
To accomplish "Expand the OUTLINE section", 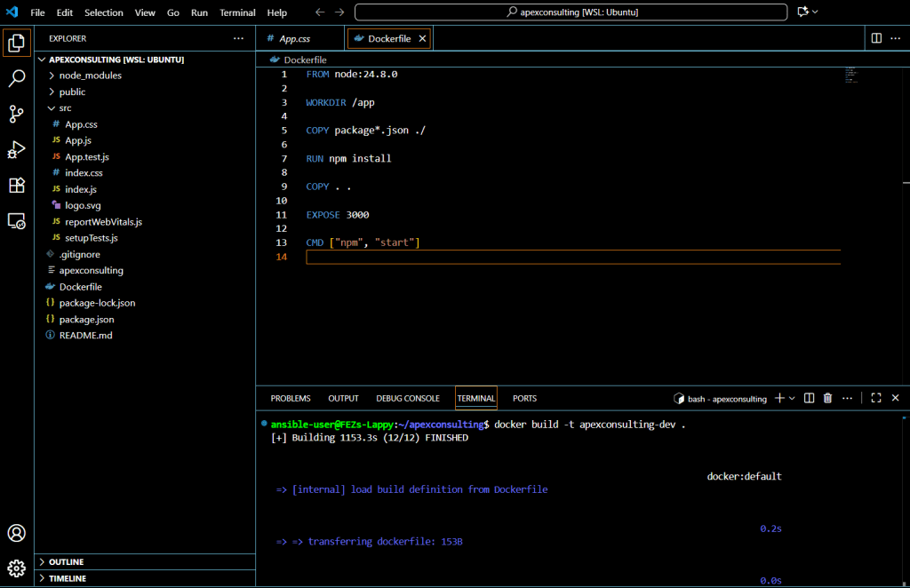I will coord(66,562).
